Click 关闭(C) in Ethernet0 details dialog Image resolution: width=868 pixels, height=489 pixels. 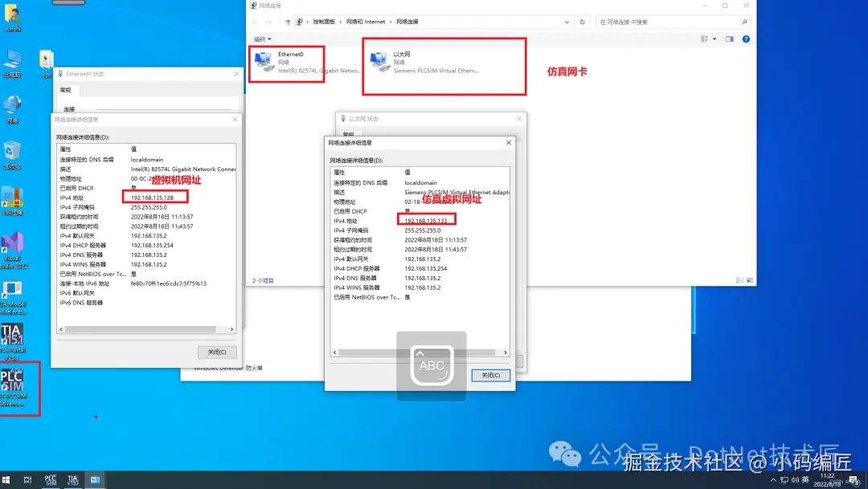pyautogui.click(x=217, y=352)
